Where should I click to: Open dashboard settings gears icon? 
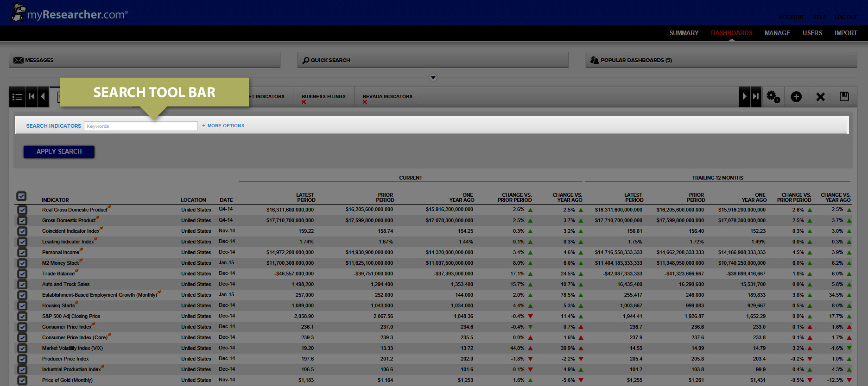(x=773, y=97)
